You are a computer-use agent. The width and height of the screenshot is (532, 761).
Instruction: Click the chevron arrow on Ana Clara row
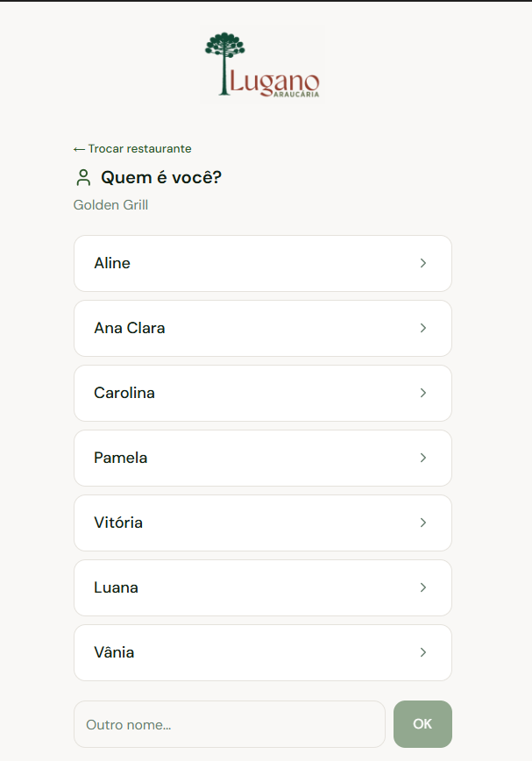(423, 328)
